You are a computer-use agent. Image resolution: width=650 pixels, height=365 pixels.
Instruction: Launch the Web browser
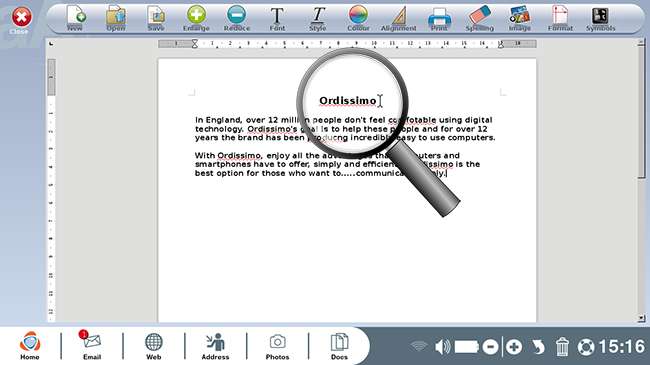click(x=153, y=346)
